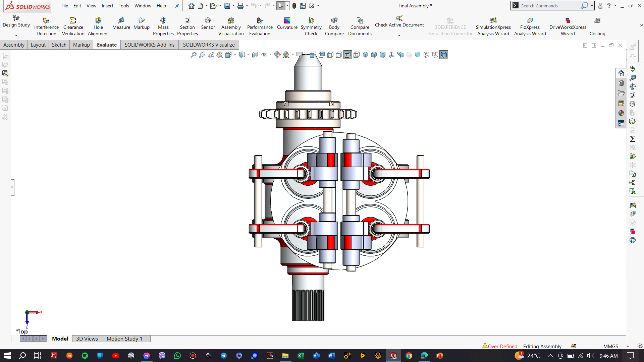
Task: Click the Symmetry Check icon
Action: pos(311,26)
